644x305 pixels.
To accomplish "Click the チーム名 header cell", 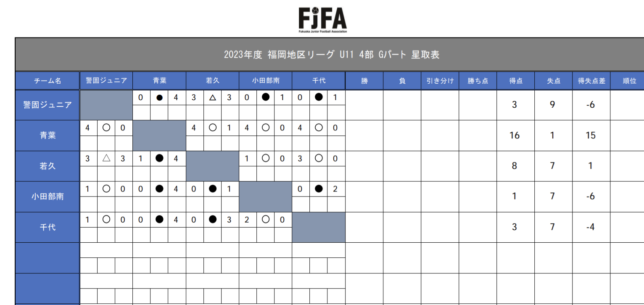I will point(48,81).
